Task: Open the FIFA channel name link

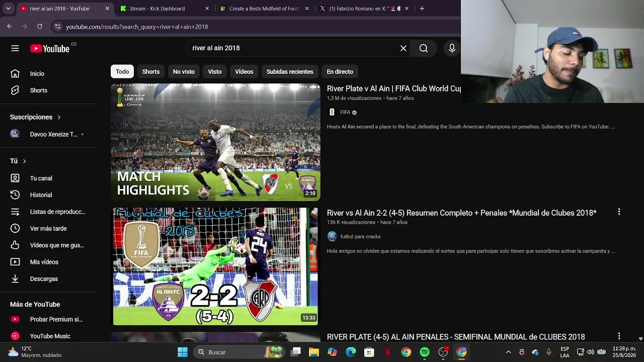Action: coord(345,112)
